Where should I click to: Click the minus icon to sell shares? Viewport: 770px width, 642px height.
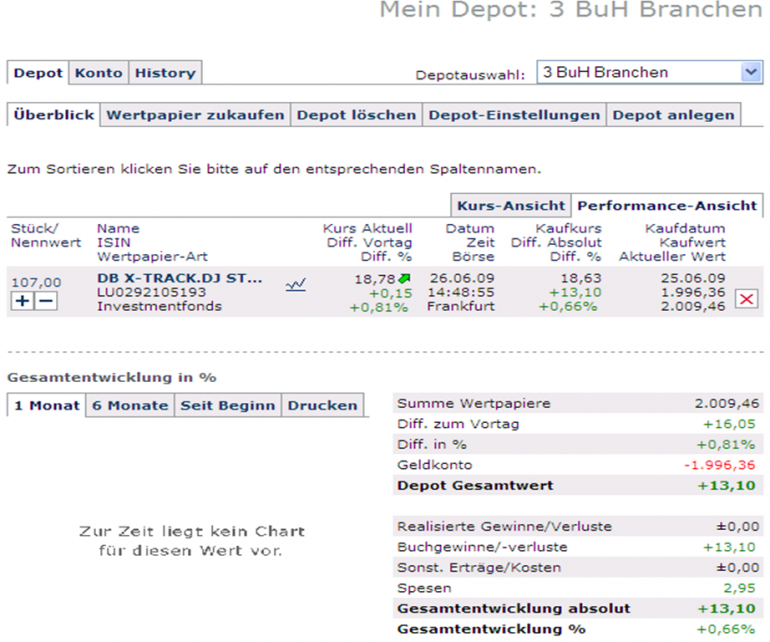[x=46, y=301]
